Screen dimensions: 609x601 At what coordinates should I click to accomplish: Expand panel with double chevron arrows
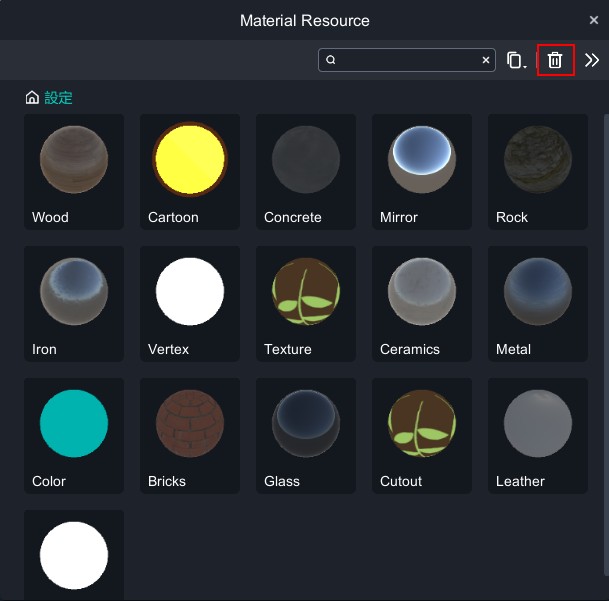click(x=592, y=60)
